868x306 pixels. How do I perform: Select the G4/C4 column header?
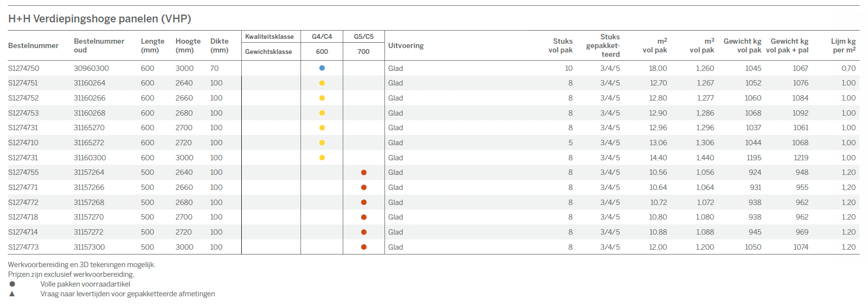[x=322, y=37]
